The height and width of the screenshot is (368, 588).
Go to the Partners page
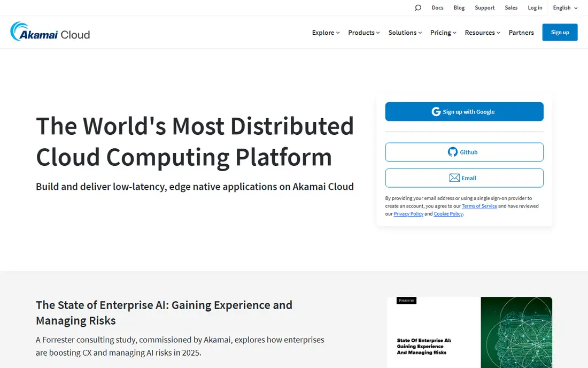[521, 33]
